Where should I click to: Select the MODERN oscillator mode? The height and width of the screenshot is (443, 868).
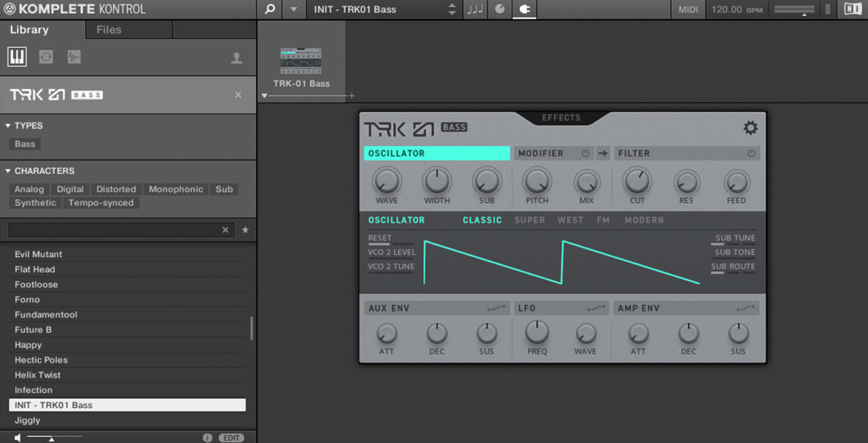point(644,221)
